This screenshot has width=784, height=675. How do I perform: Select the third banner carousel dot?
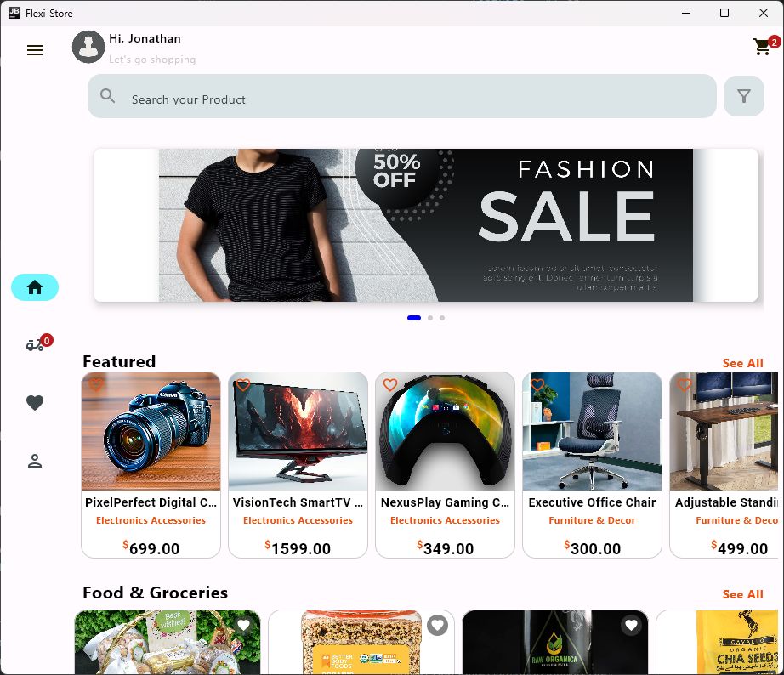point(442,318)
